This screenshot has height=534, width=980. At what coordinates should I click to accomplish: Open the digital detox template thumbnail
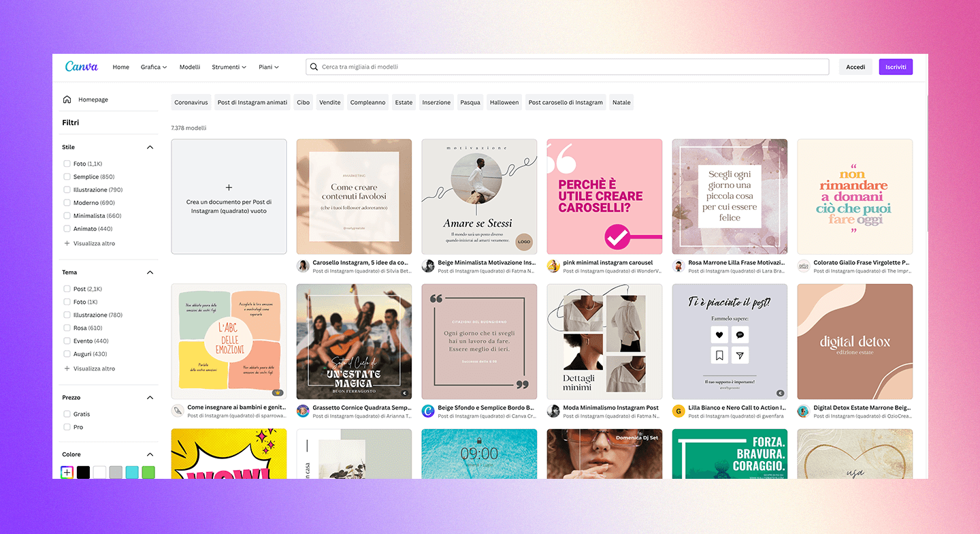coord(855,341)
